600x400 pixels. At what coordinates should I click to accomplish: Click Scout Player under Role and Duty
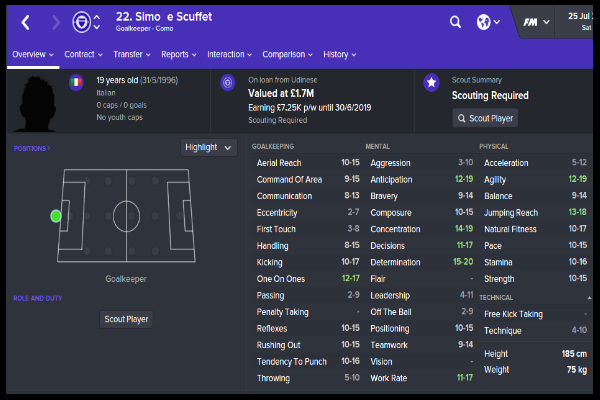click(126, 319)
